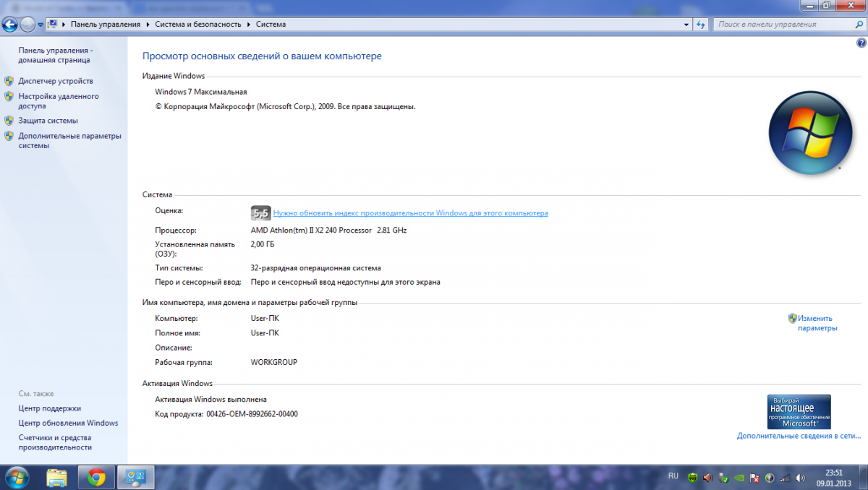Go back with the blue back arrow

(9, 25)
